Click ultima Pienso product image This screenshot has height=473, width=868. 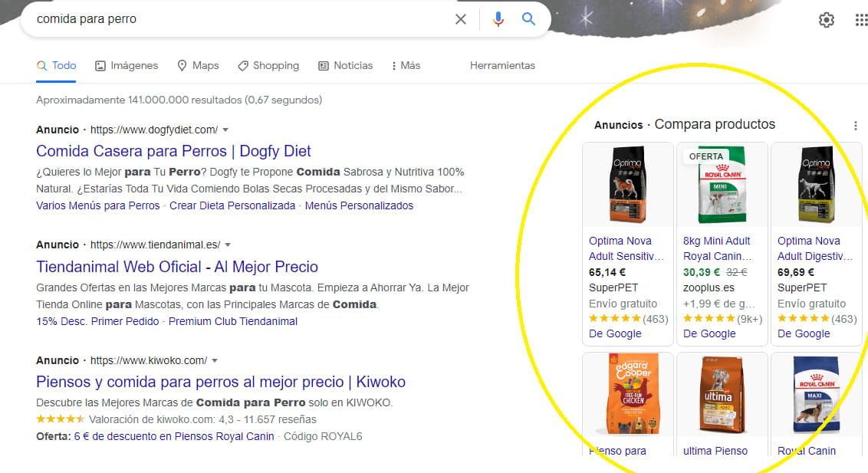722,394
